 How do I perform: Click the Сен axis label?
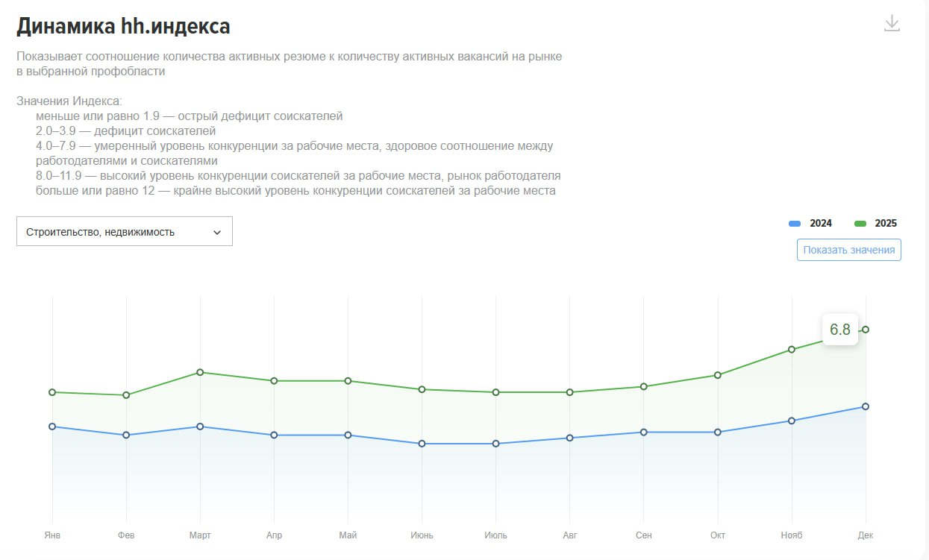(x=644, y=535)
